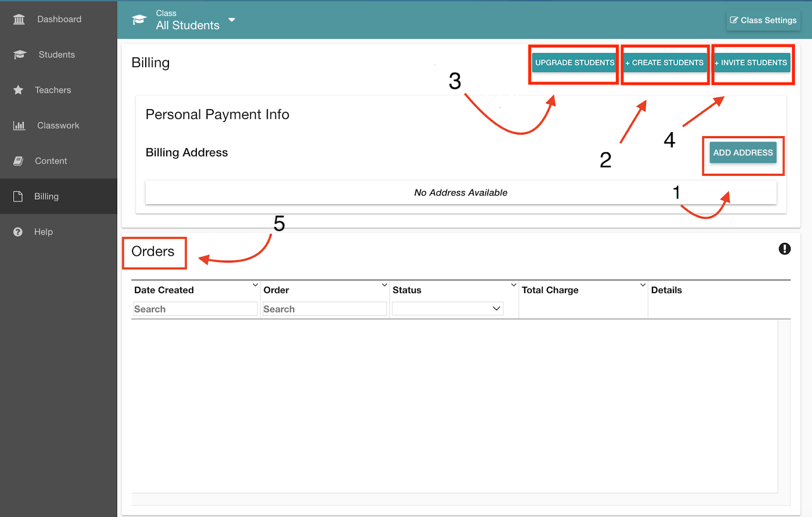This screenshot has width=812, height=517.
Task: Click the Teachers star icon
Action: tap(18, 90)
